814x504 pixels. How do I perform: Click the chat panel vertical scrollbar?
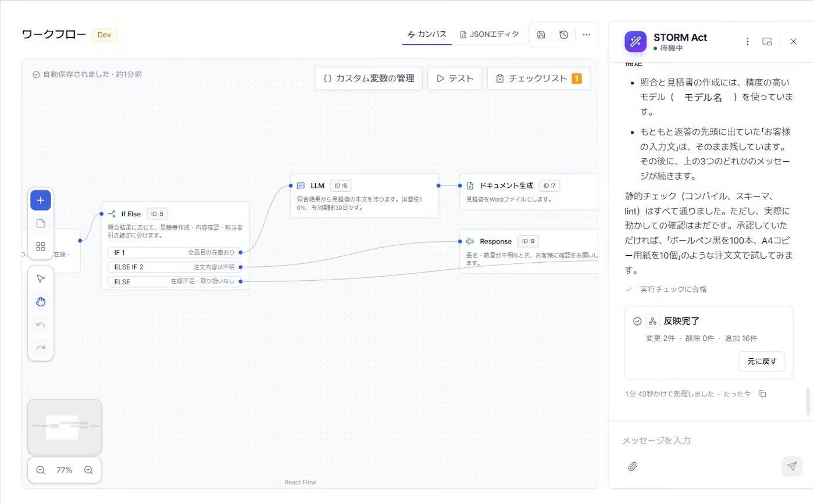808,401
